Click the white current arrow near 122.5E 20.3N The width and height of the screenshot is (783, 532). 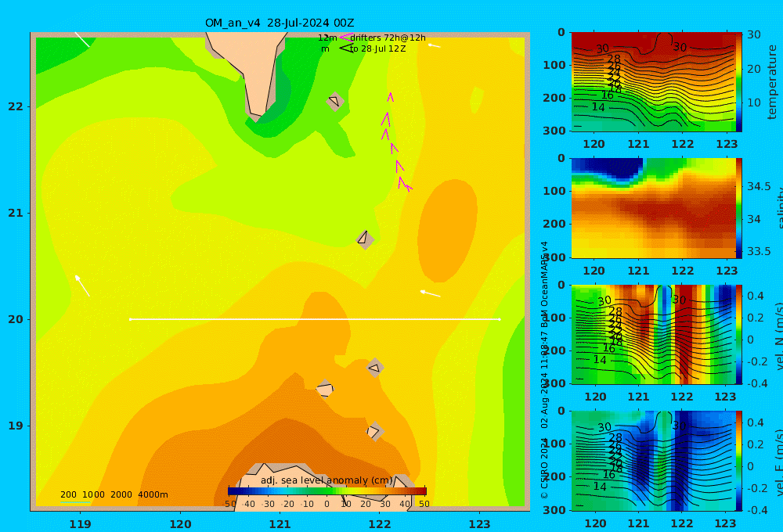pyautogui.click(x=430, y=293)
